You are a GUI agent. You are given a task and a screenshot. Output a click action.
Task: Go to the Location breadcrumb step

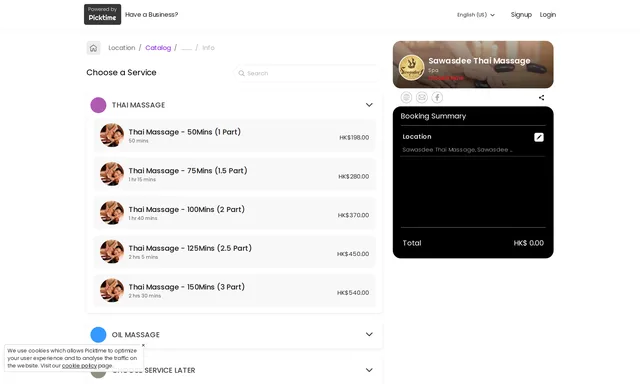(122, 48)
